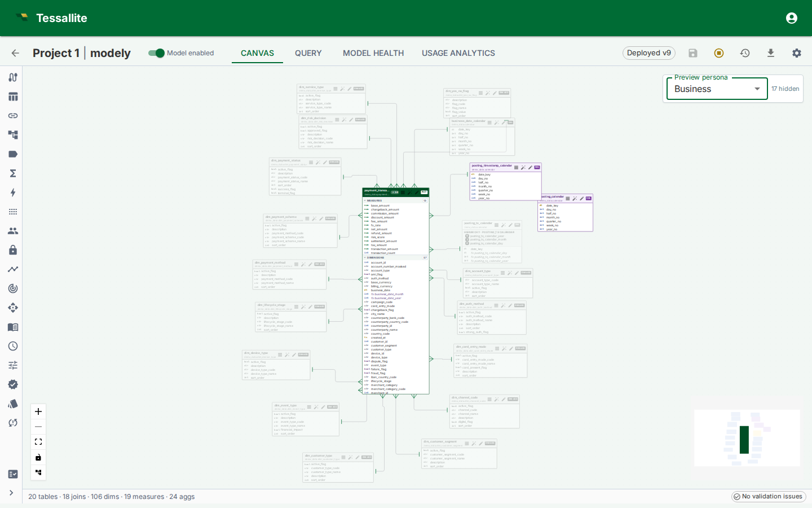Open the route connections icon atop sidebar
Image resolution: width=812 pixels, height=508 pixels.
pyautogui.click(x=13, y=77)
